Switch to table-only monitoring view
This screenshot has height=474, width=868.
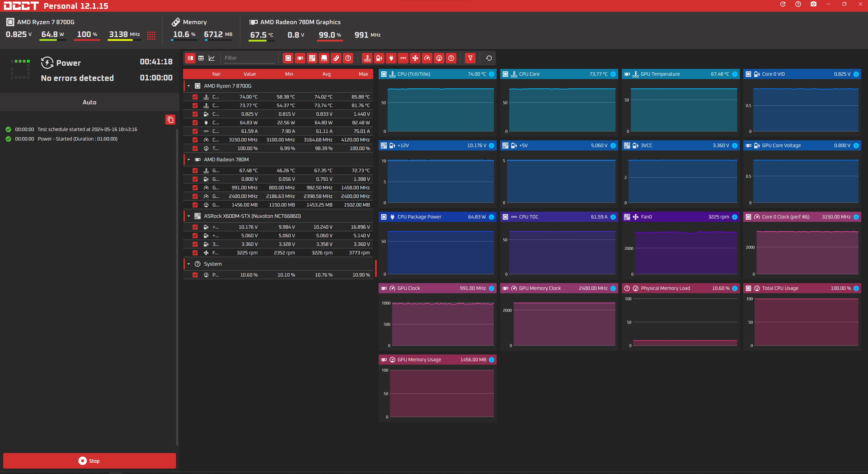201,58
